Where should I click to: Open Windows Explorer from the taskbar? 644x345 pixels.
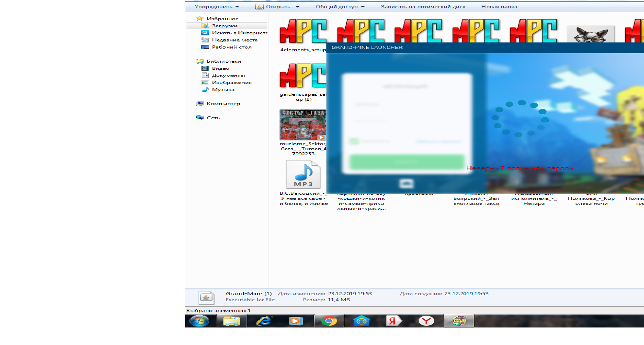[x=232, y=321]
